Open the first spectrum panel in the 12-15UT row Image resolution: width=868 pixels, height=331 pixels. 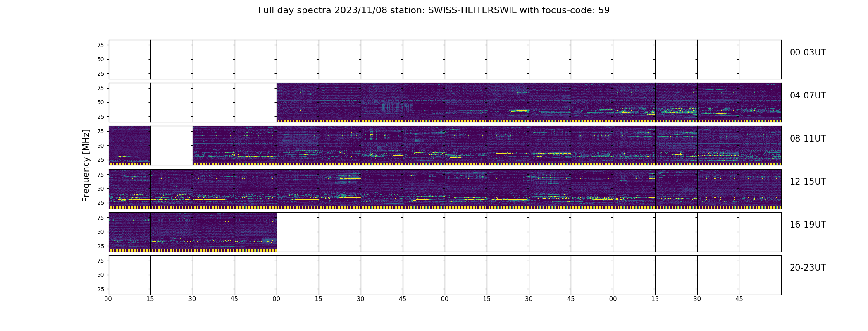[x=129, y=189]
